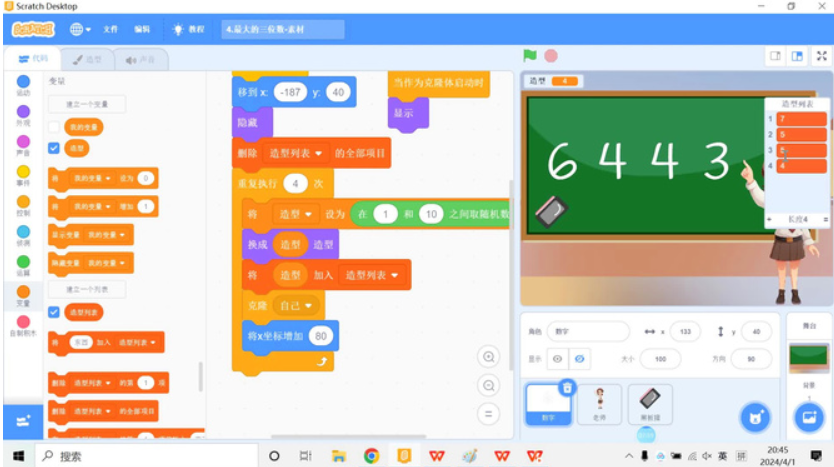Image resolution: width=834 pixels, height=467 pixels.
Task: Click the taskbar search box
Action: pyautogui.click(x=146, y=456)
